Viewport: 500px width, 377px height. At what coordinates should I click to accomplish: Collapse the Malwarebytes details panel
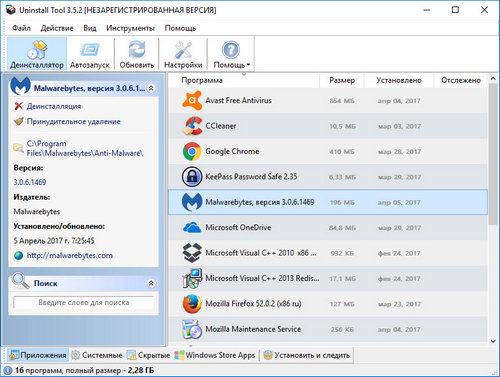151,88
